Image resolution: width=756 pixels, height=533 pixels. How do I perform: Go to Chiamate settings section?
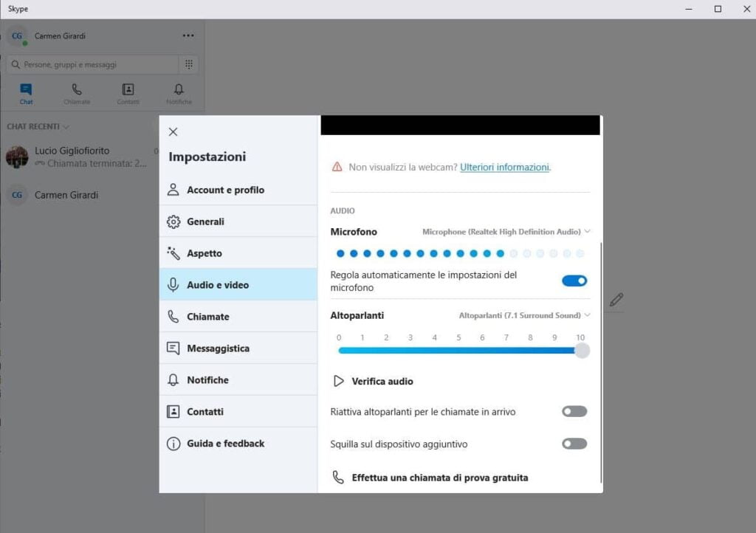pyautogui.click(x=238, y=317)
